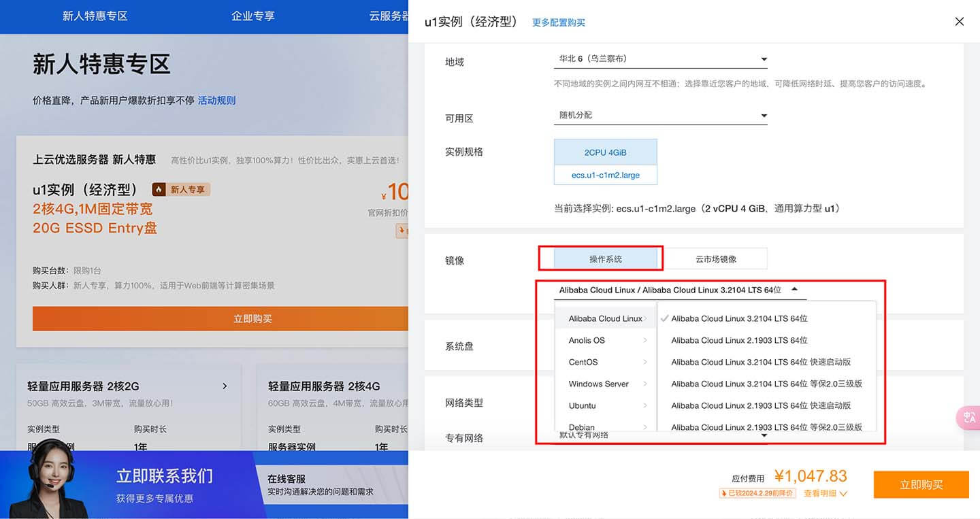Close the u1实例 purchase panel

point(959,22)
